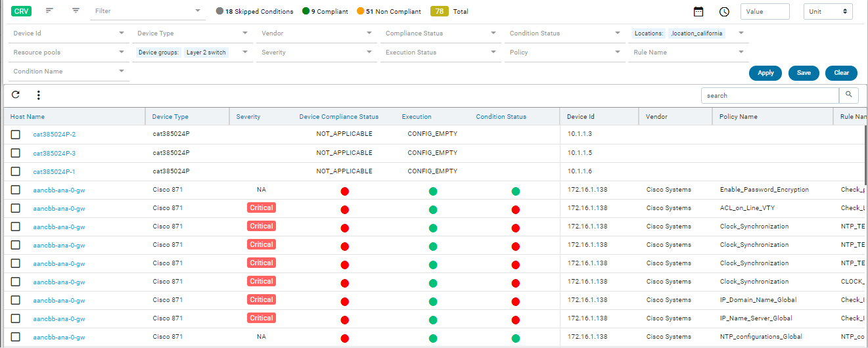This screenshot has height=348, width=868.
Task: Click the Policy Name column header
Action: point(739,117)
